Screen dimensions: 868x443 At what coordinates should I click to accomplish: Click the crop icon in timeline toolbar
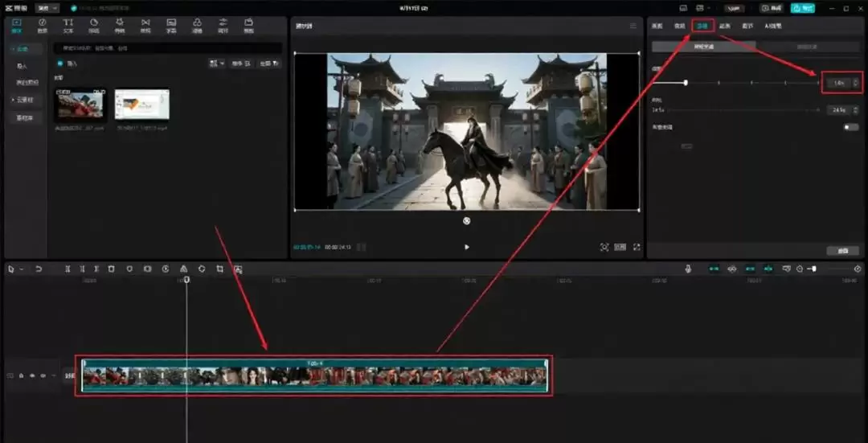point(219,269)
